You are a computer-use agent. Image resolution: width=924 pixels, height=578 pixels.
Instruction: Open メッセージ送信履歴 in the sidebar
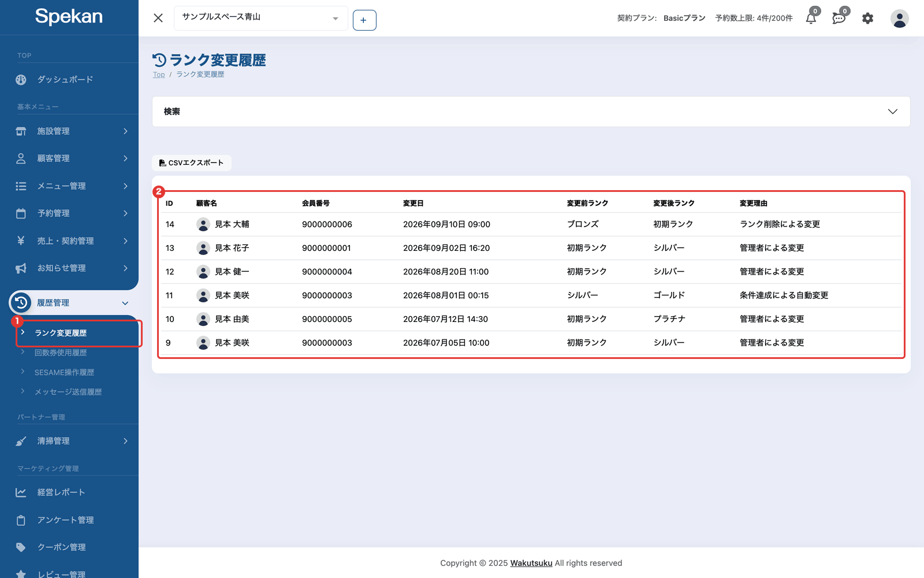(68, 392)
